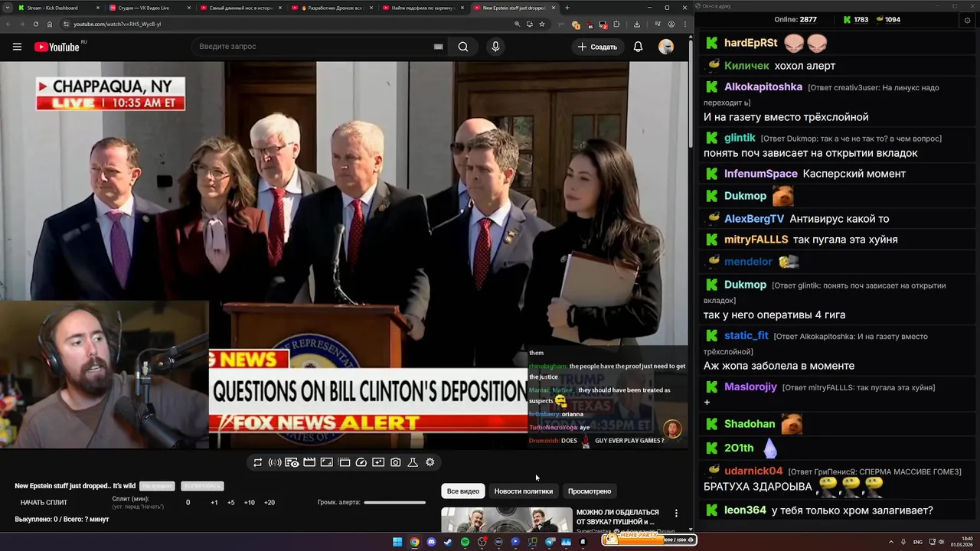The height and width of the screenshot is (551, 980).
Task: Click the YouTube search magnifier button
Action: [463, 47]
